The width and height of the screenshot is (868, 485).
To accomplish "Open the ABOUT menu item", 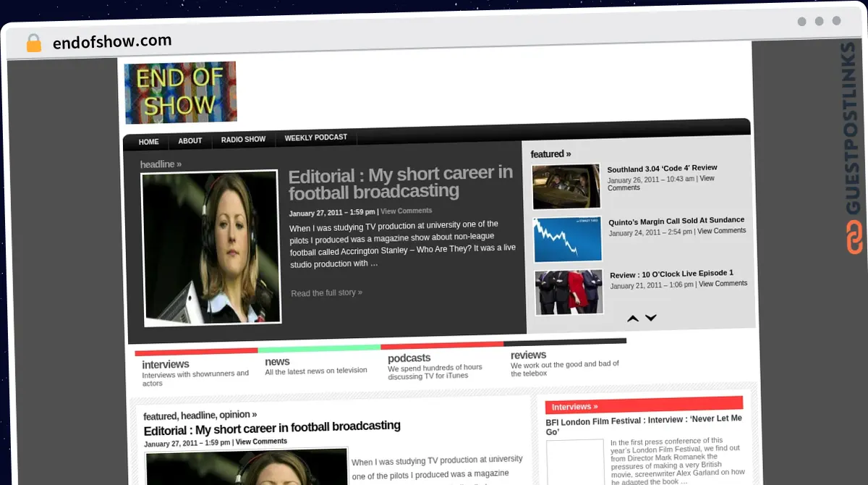I will pos(190,140).
